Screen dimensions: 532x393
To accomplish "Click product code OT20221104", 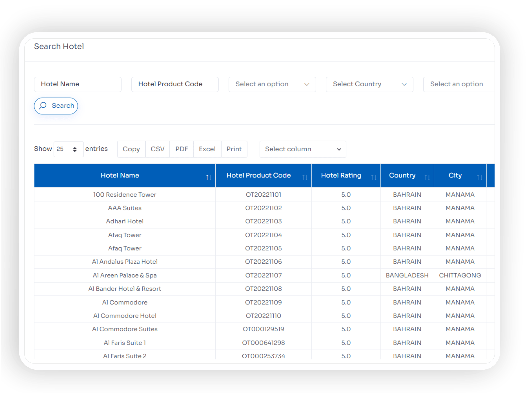I will pos(264,235).
